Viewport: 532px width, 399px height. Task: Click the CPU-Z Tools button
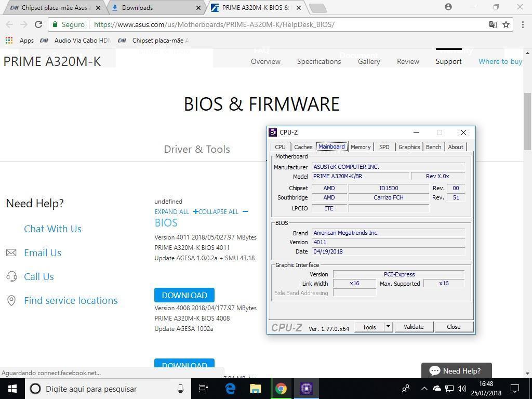(369, 327)
